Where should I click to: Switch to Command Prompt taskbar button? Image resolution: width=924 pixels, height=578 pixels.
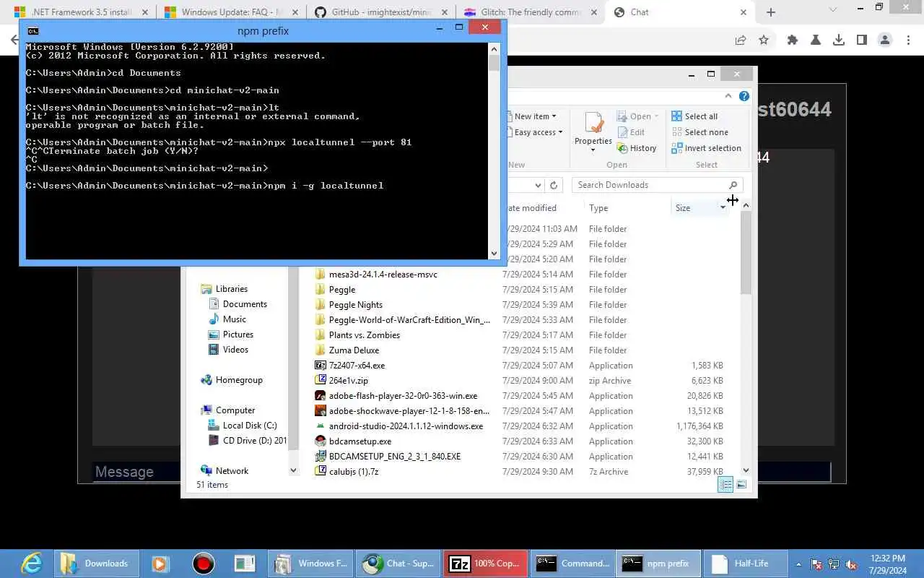coord(572,564)
